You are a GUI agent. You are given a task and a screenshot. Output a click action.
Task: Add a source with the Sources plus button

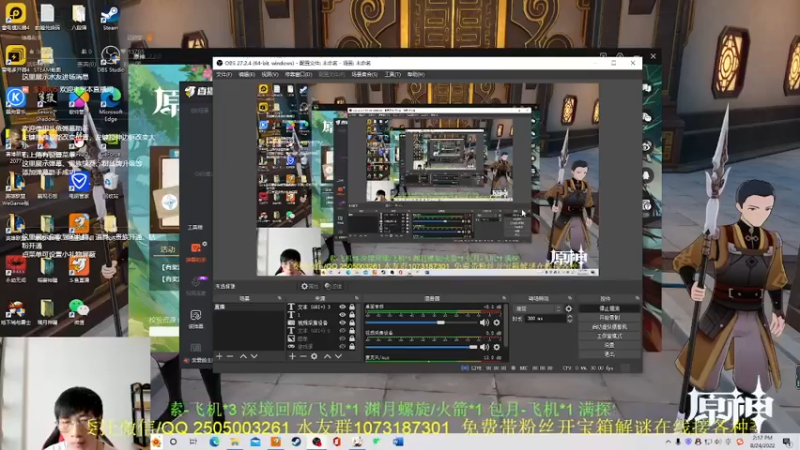click(x=292, y=356)
